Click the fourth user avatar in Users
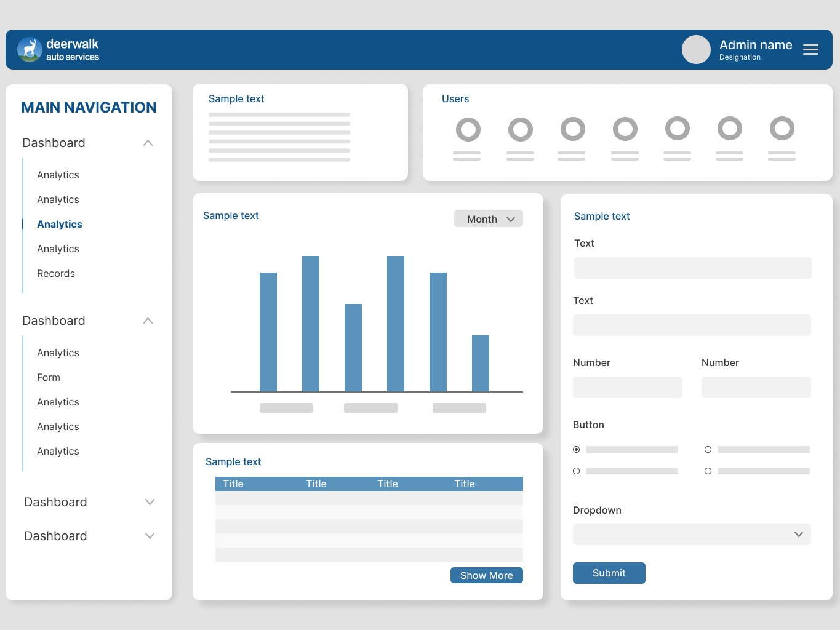This screenshot has width=840, height=630. tap(625, 129)
